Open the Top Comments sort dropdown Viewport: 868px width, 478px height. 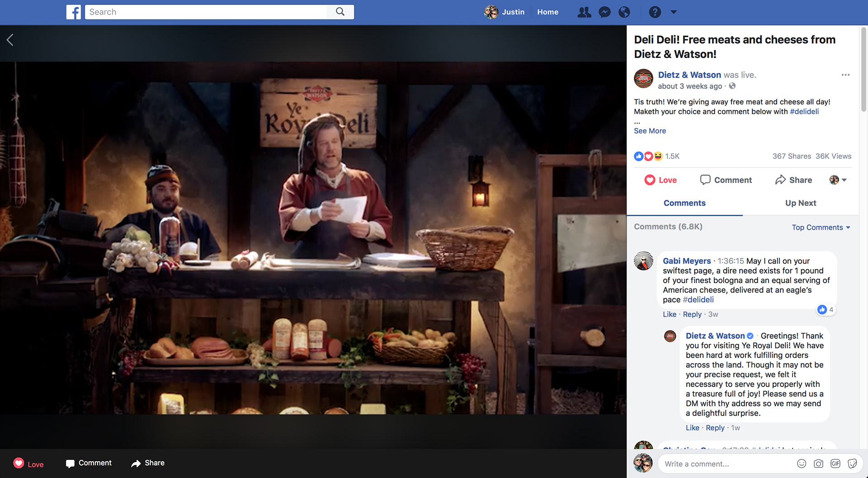point(821,227)
